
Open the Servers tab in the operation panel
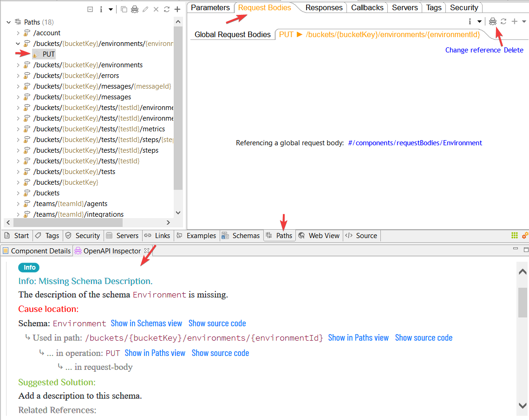tap(405, 7)
